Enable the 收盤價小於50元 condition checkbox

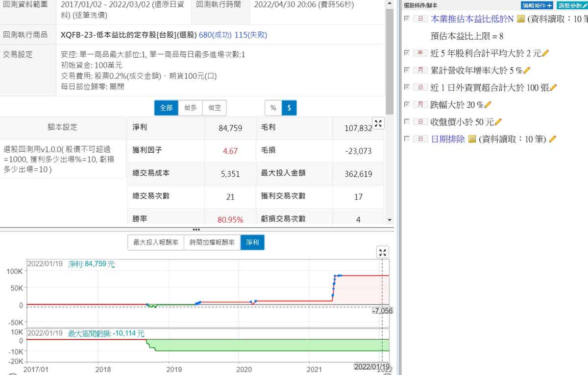pyautogui.click(x=406, y=121)
